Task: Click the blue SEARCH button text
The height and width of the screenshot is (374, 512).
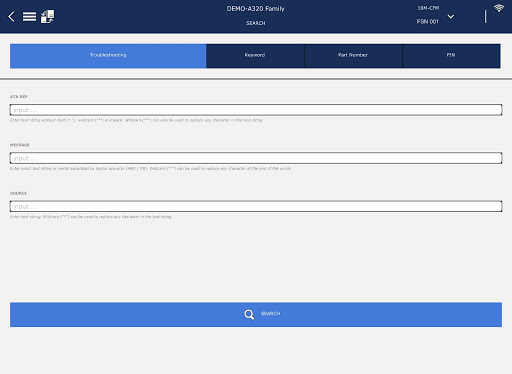Action: coord(270,314)
